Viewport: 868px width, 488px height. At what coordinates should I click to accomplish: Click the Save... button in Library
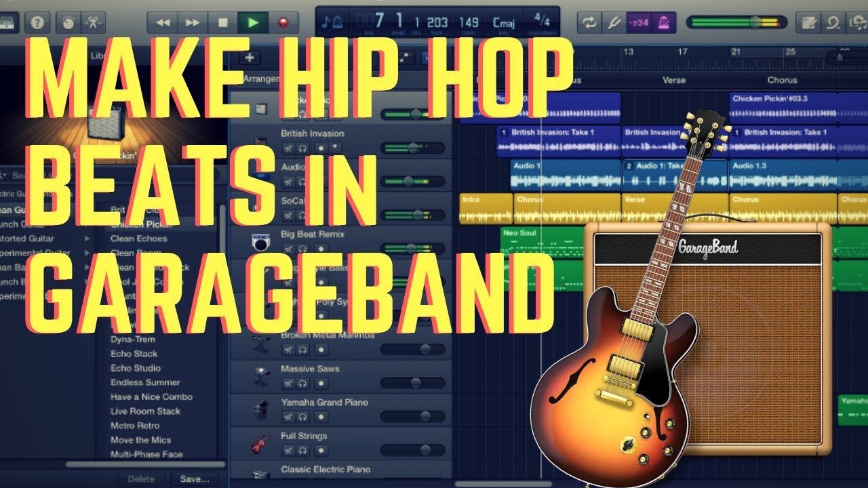point(194,479)
